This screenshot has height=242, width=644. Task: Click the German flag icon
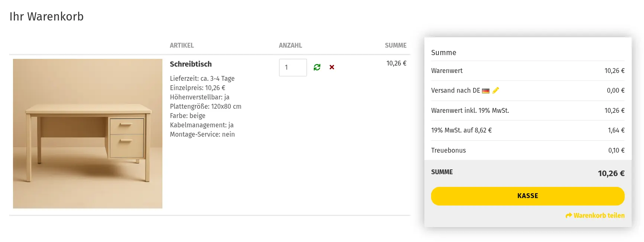(x=486, y=91)
